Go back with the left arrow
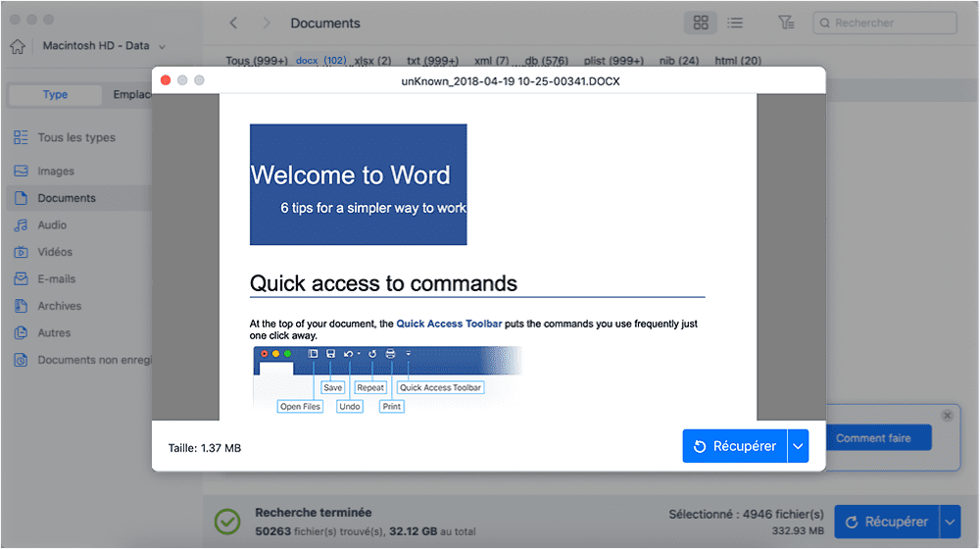980x549 pixels. (x=233, y=24)
